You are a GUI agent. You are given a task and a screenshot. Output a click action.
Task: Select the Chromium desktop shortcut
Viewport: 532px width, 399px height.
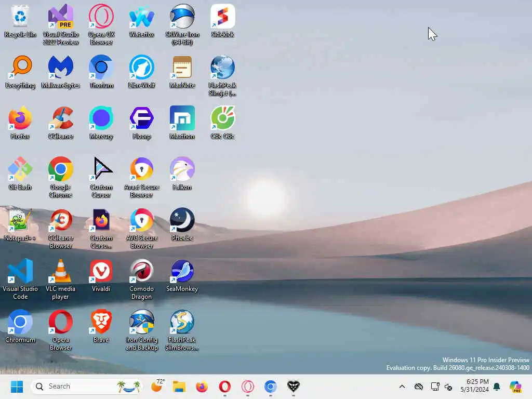click(x=20, y=326)
